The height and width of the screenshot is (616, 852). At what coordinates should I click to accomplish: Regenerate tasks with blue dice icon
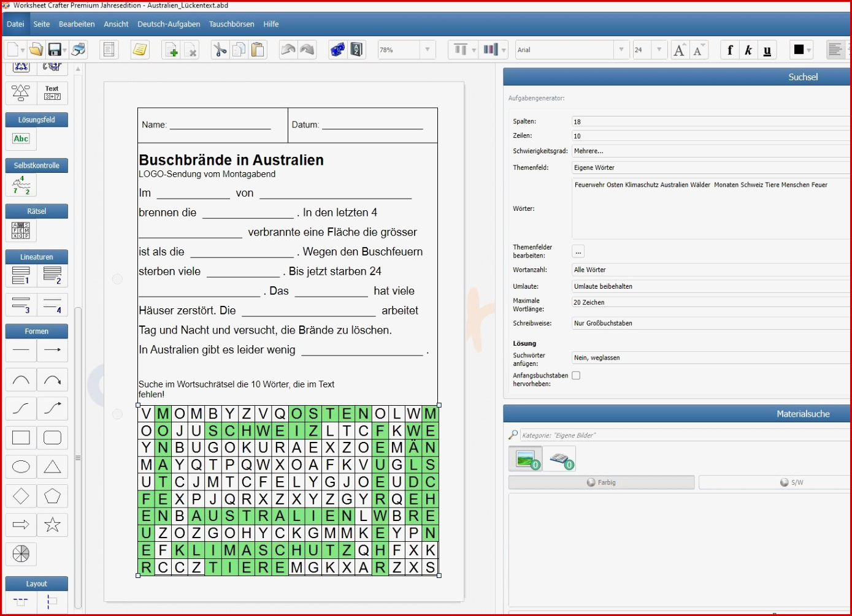pyautogui.click(x=337, y=50)
